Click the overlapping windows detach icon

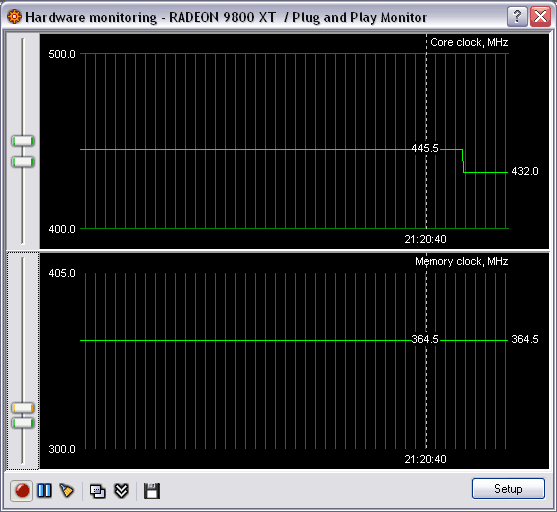pos(97,491)
